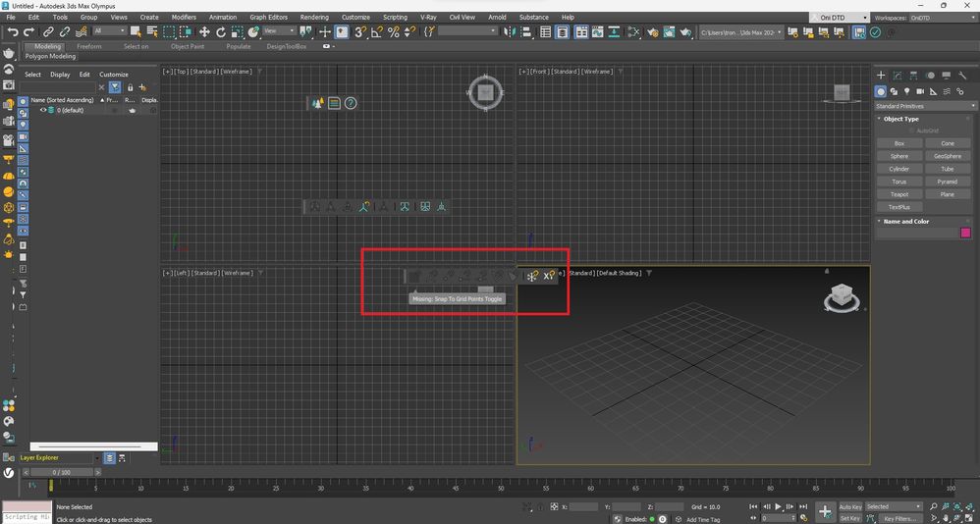Toggle the Percent Snap button
The width and height of the screenshot is (980, 524).
393,31
